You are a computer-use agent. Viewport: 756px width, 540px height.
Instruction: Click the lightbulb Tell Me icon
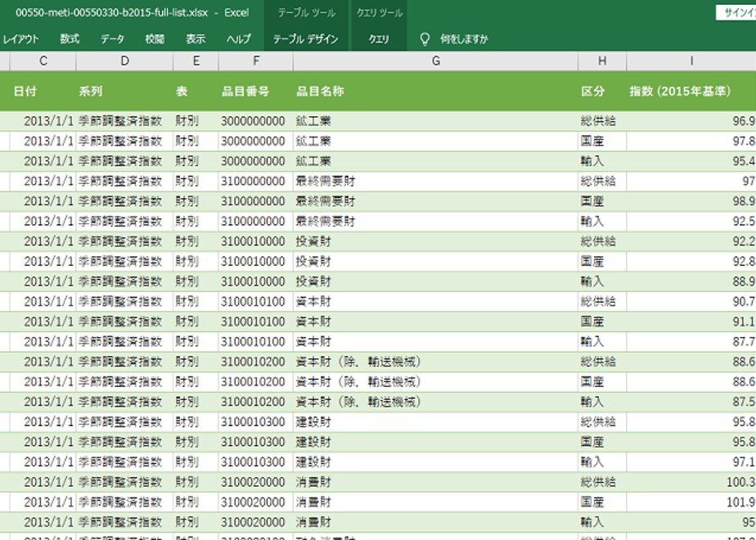425,39
